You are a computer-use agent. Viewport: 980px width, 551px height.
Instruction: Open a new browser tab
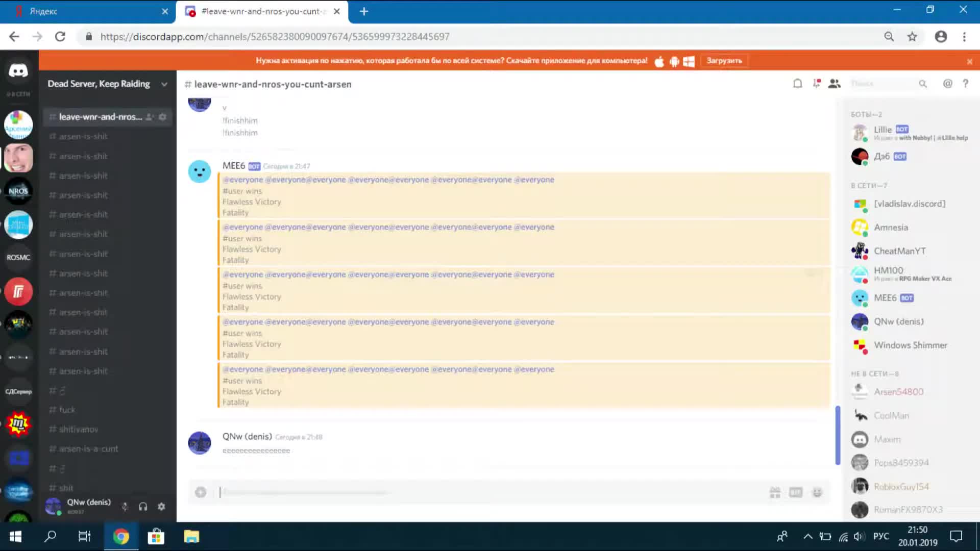tap(364, 11)
